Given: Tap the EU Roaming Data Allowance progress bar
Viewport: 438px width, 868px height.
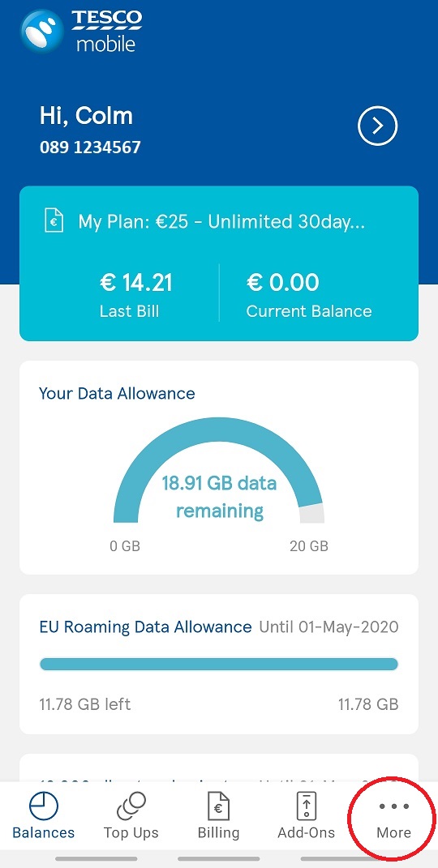Looking at the screenshot, I should [219, 664].
